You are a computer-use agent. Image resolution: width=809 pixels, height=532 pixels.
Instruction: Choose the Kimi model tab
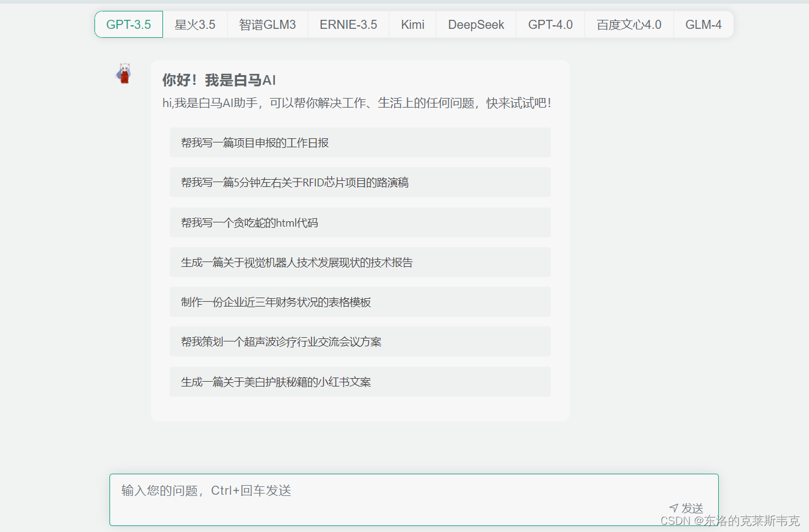(x=413, y=25)
